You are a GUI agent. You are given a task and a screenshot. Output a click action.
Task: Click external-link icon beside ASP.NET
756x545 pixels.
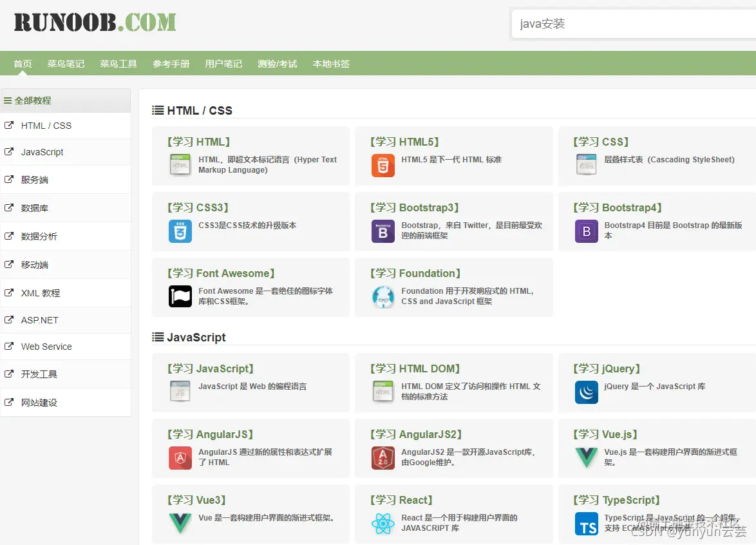[8, 320]
